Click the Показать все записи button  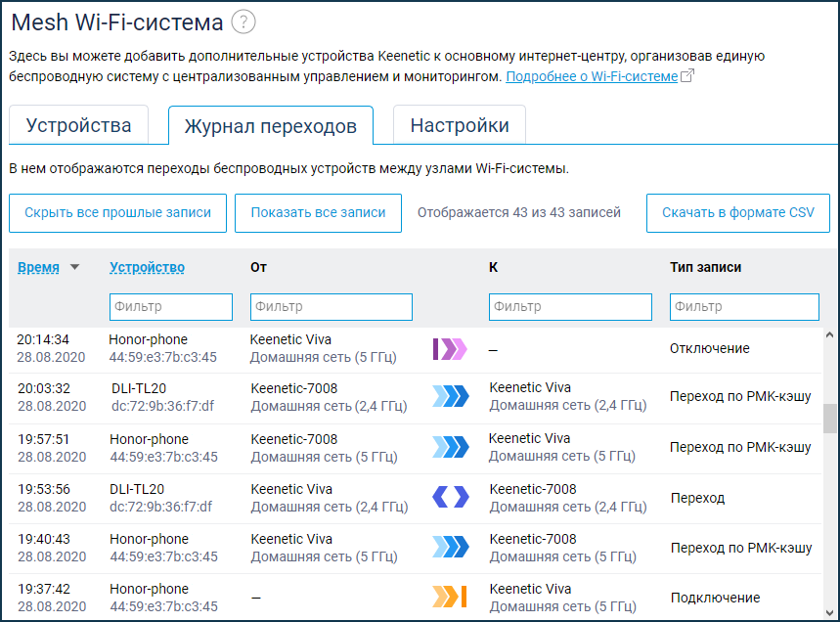click(x=318, y=212)
